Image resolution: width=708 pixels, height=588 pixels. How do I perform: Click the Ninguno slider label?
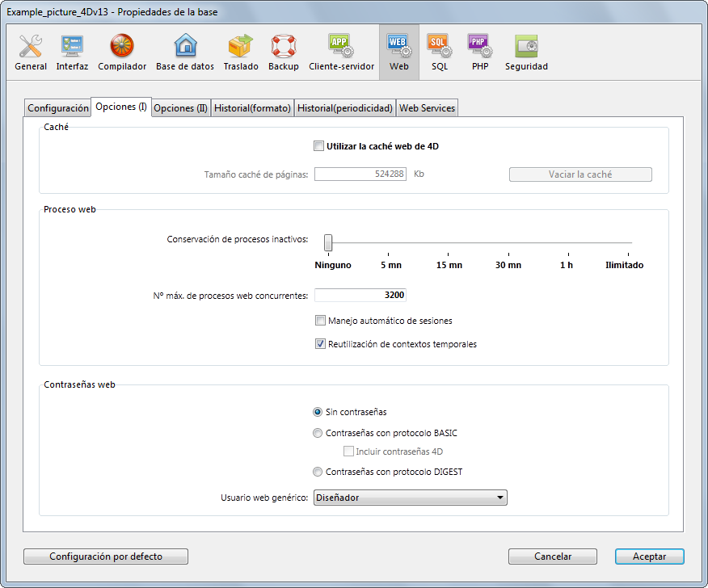click(333, 265)
